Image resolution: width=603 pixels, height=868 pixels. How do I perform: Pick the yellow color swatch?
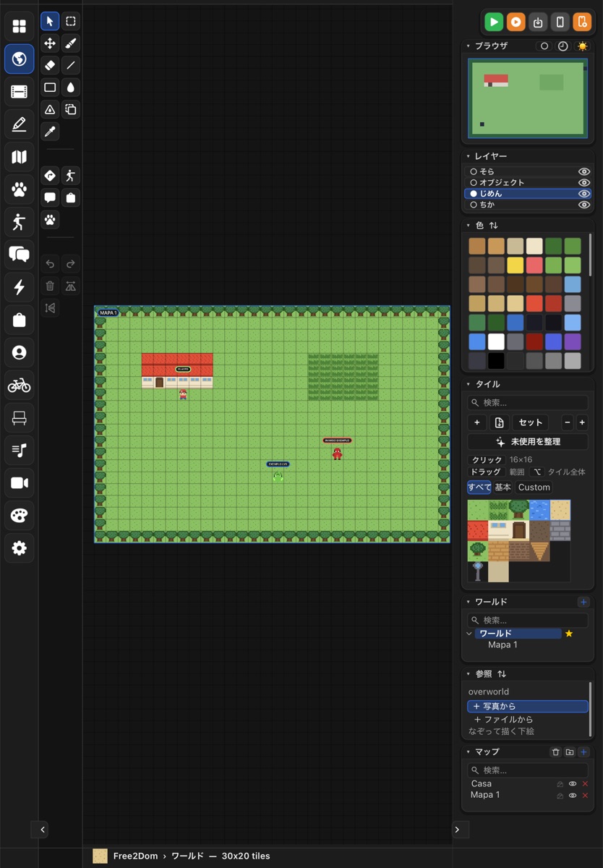click(515, 265)
